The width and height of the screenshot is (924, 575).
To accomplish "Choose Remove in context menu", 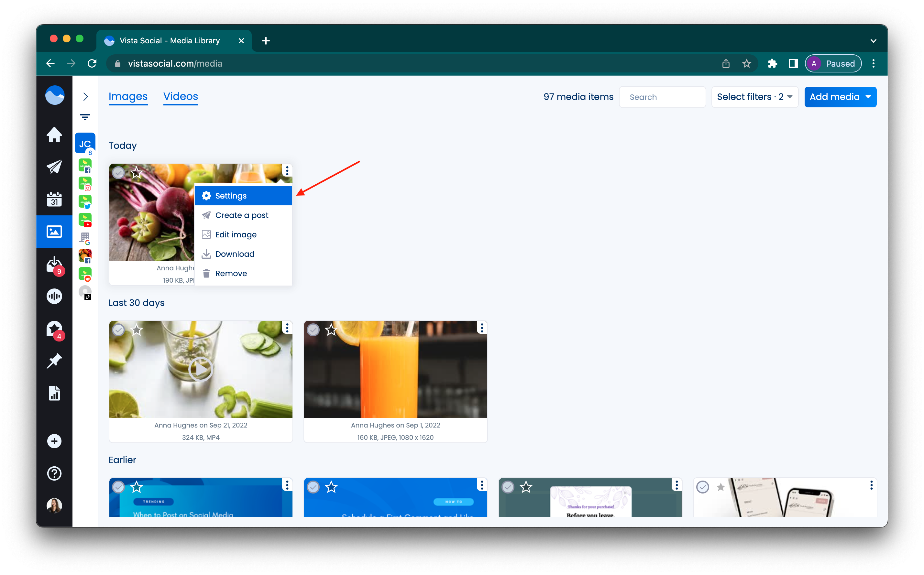I will [243, 273].
